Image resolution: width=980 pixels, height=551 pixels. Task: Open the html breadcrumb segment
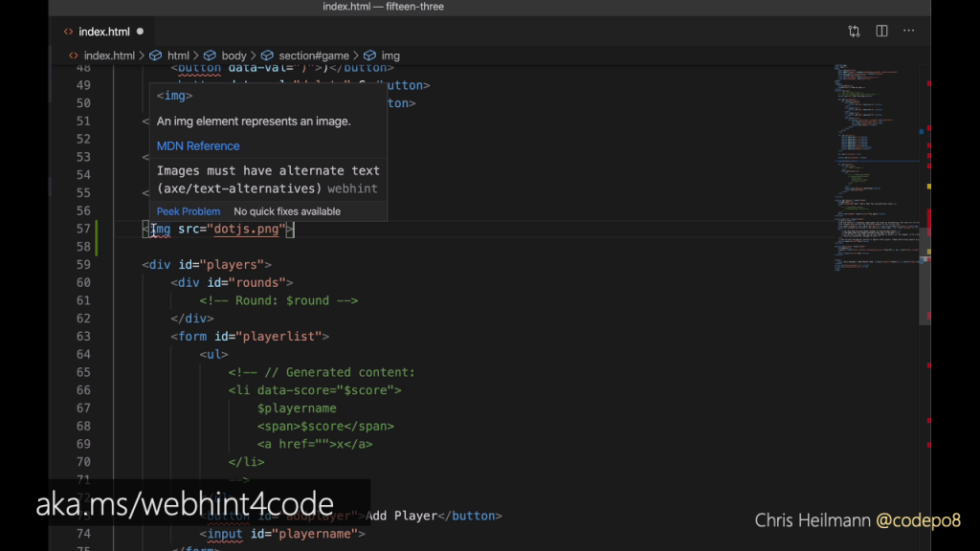pos(177,55)
